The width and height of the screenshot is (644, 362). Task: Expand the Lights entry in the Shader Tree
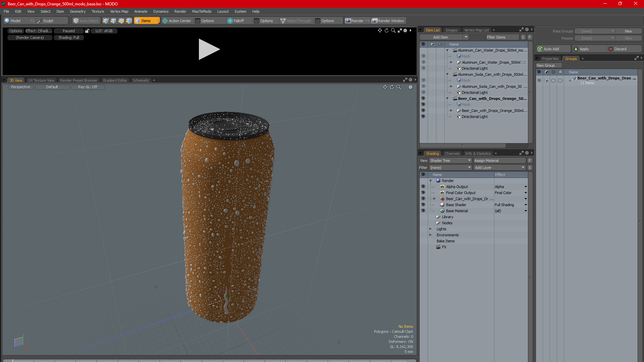430,229
